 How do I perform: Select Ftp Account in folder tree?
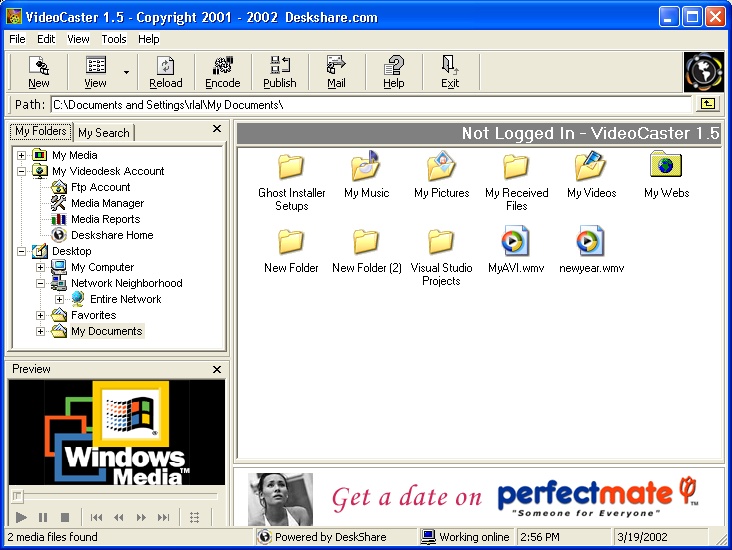[100, 187]
